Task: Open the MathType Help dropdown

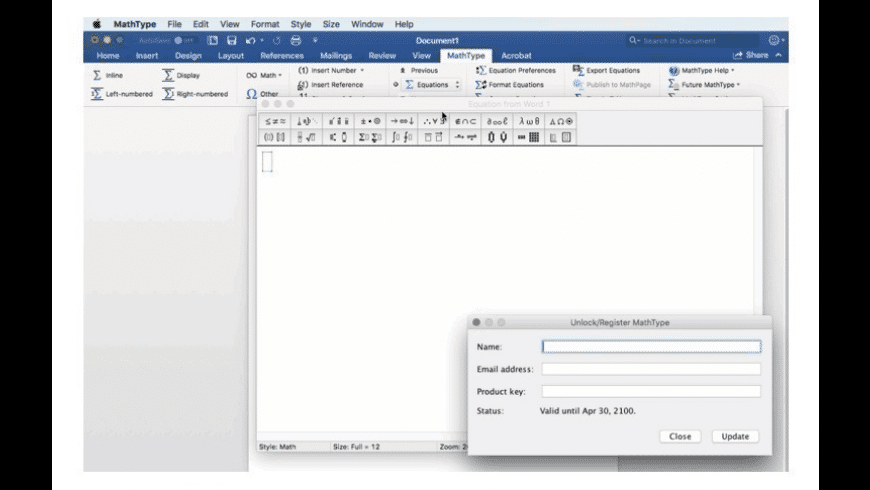Action: click(x=702, y=71)
